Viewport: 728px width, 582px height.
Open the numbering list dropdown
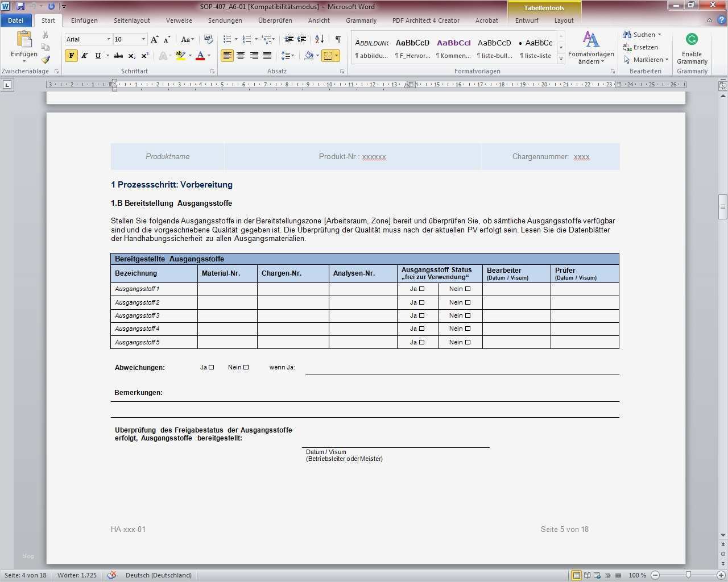point(256,39)
